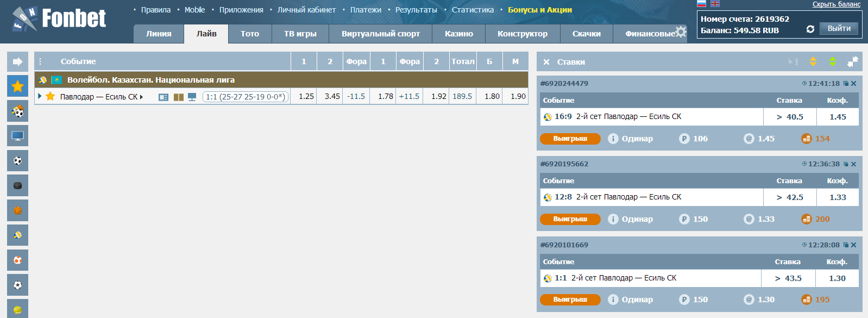Bet on team 2 win odds 3.45

[330, 96]
